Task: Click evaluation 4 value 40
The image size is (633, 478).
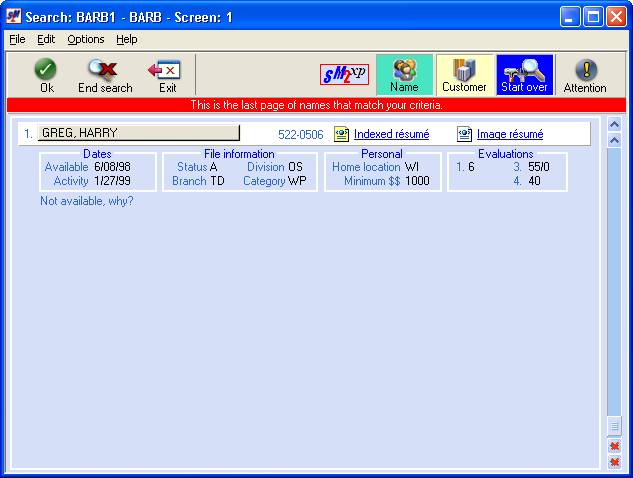Action: click(534, 181)
